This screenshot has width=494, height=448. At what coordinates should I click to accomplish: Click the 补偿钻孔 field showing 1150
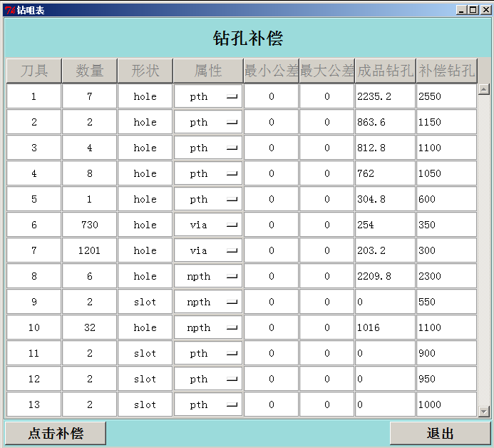[446, 122]
